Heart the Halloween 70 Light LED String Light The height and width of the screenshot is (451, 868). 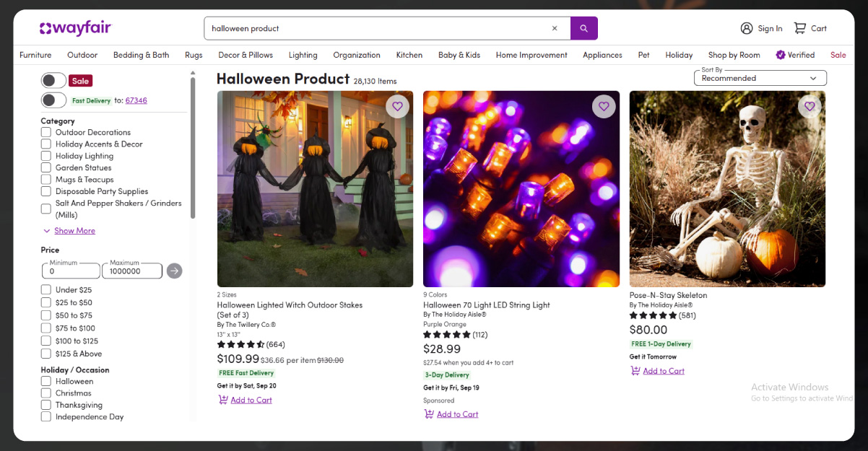604,106
